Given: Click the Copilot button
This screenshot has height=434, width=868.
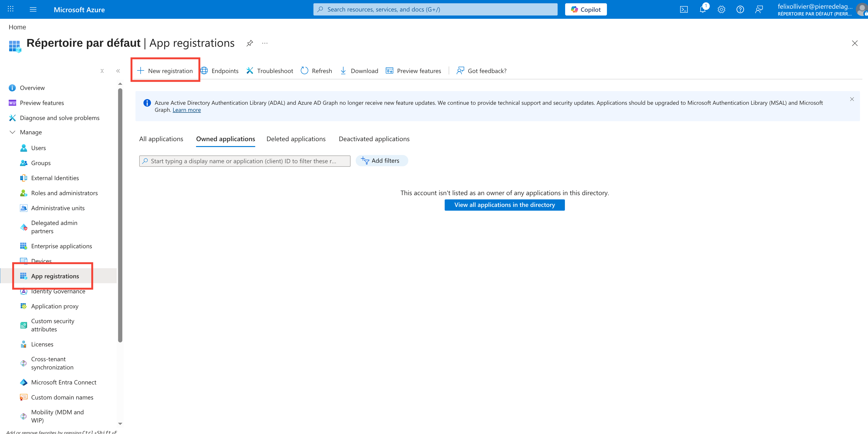Looking at the screenshot, I should [x=586, y=9].
